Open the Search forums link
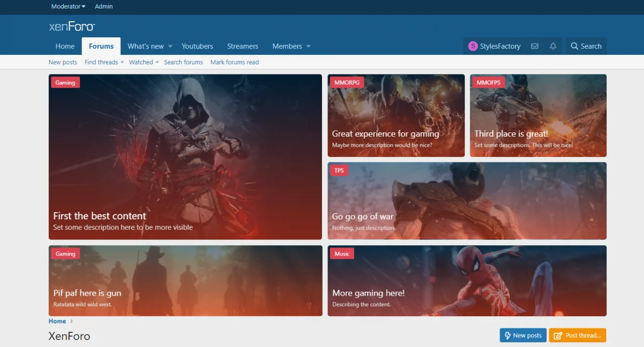This screenshot has height=347, width=644. [183, 62]
